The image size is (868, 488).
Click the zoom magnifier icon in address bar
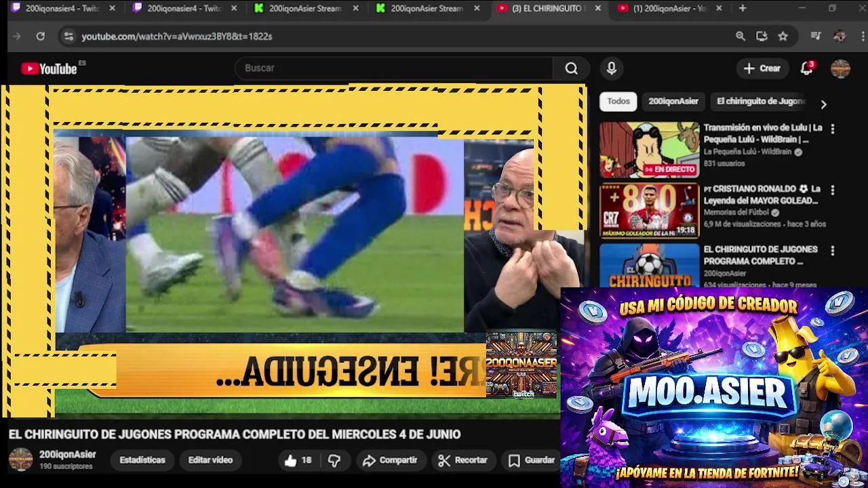click(x=741, y=36)
